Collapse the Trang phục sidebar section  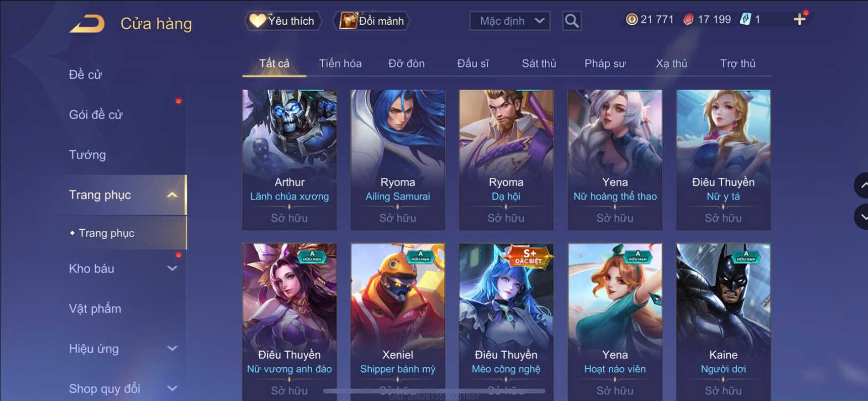click(x=172, y=195)
